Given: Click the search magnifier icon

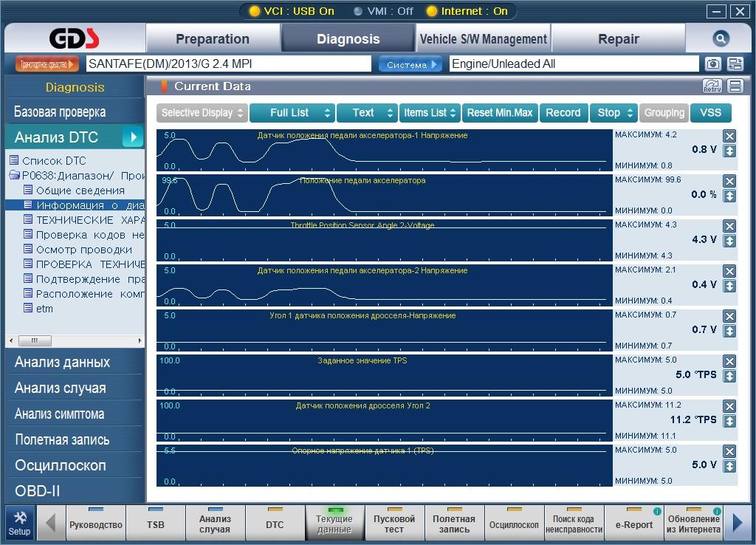Looking at the screenshot, I should click(721, 39).
